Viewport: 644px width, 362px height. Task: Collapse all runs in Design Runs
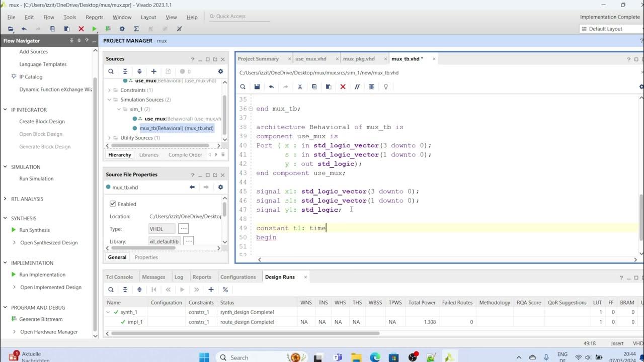125,290
